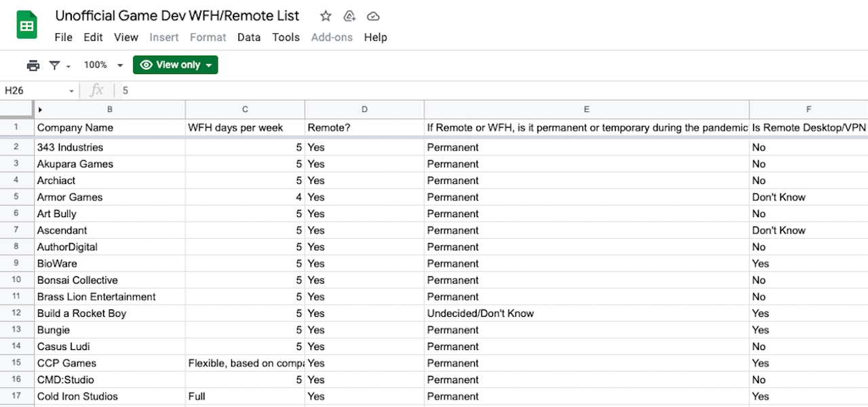Screen dimensions: 868x407
Task: Click the filter icon in toolbar
Action: coord(54,65)
